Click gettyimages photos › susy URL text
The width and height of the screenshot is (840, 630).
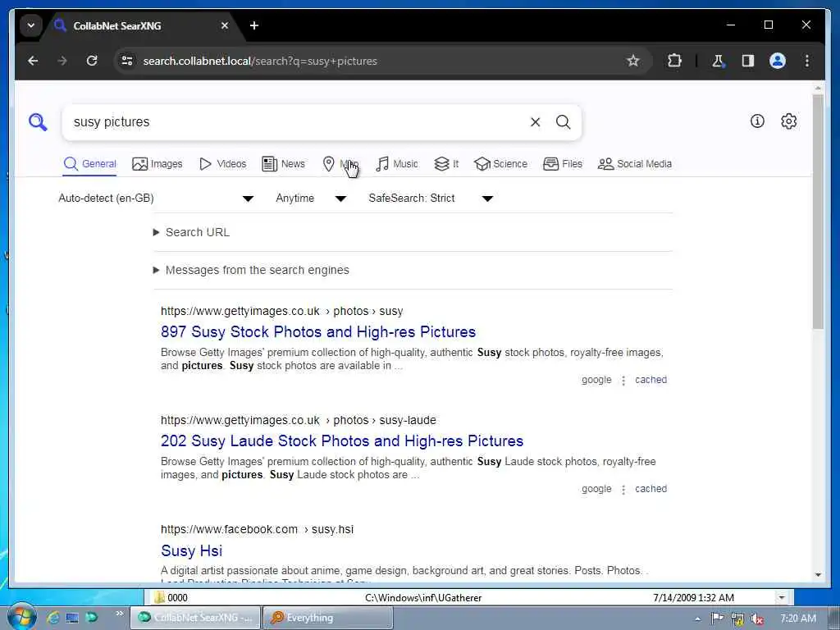(282, 311)
